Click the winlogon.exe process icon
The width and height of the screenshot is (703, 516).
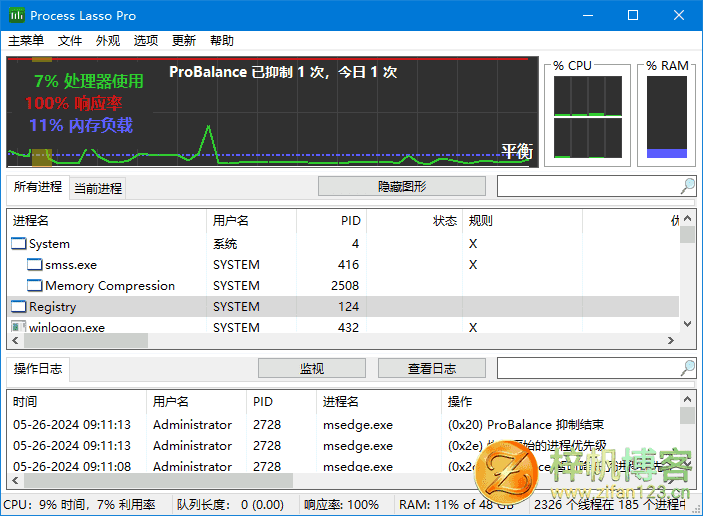[x=18, y=327]
